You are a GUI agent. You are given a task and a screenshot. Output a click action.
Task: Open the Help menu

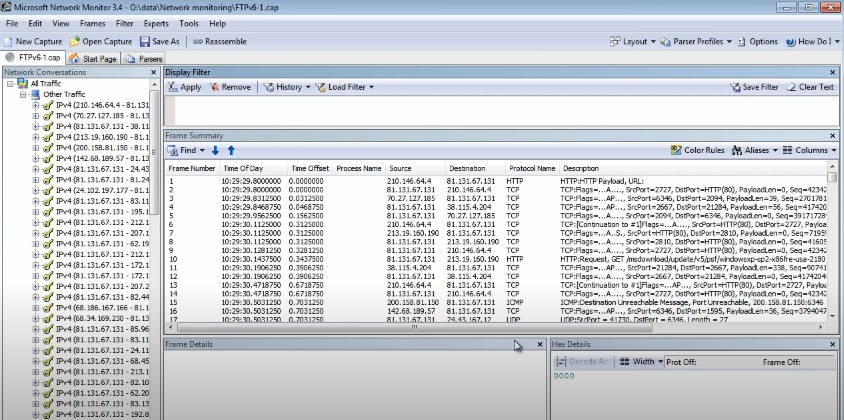click(217, 24)
